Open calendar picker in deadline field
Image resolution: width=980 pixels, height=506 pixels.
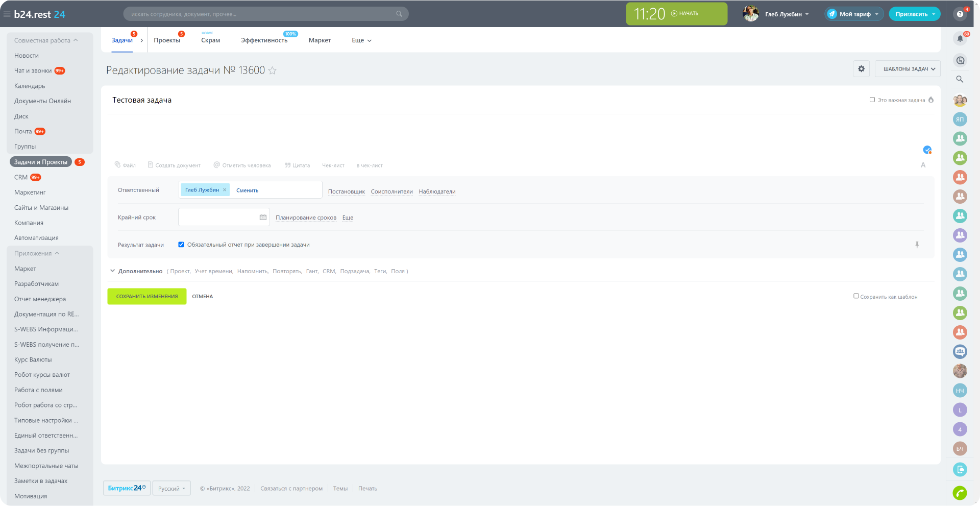coord(263,218)
